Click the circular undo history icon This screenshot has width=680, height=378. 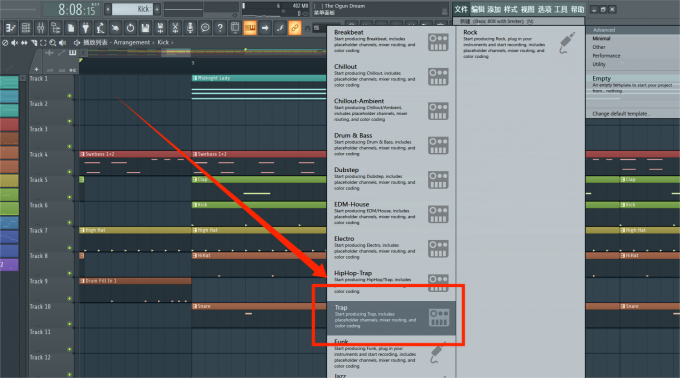click(130, 28)
